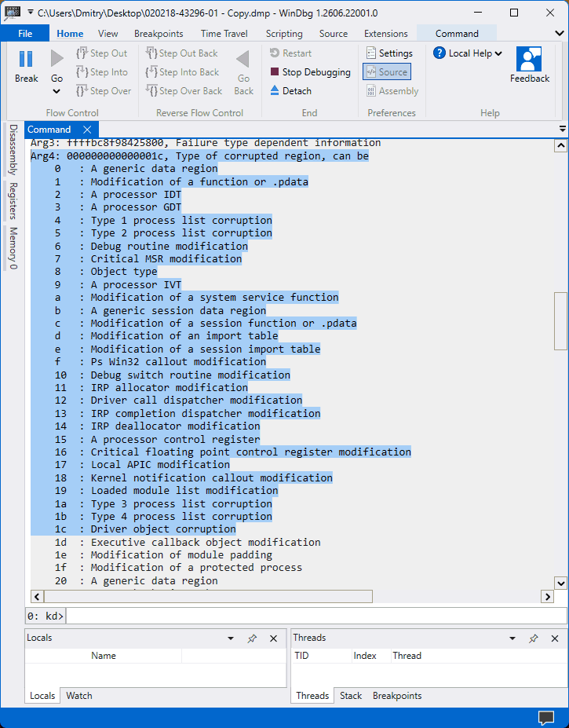Open the quick access dropdown in title bar

(x=30, y=13)
